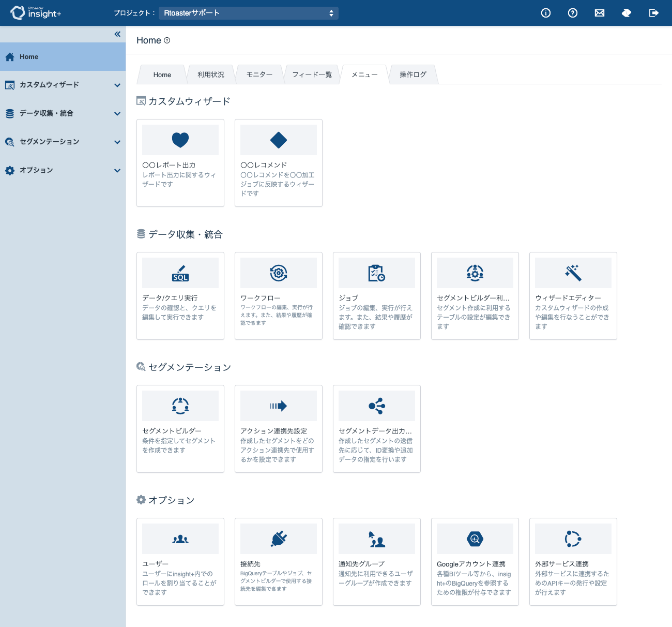This screenshot has height=627, width=672.
Task: Click the 〇〇レポート出力 card title
Action: 169,165
